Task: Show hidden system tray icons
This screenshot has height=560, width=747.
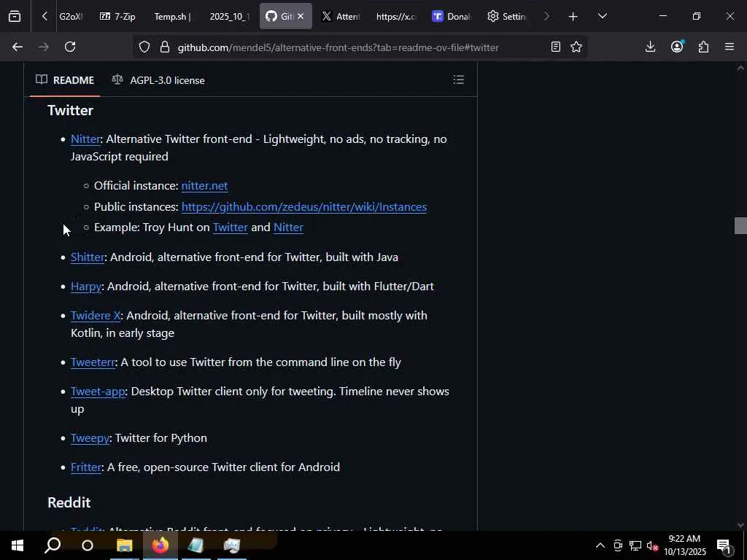Action: tap(600, 545)
